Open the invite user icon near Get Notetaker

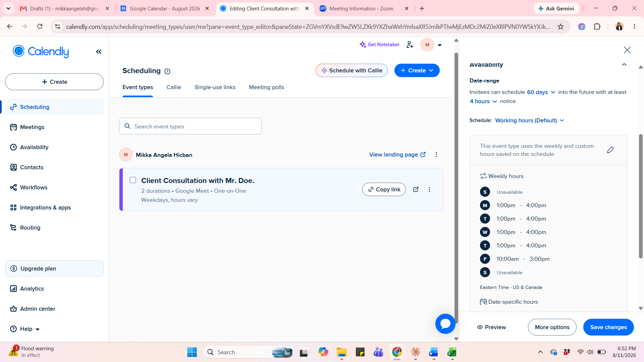coord(410,45)
